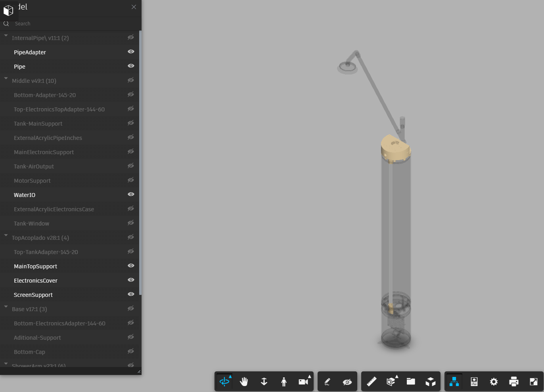Collapse the Middle v49:1 group
The height and width of the screenshot is (392, 544).
pos(6,78)
